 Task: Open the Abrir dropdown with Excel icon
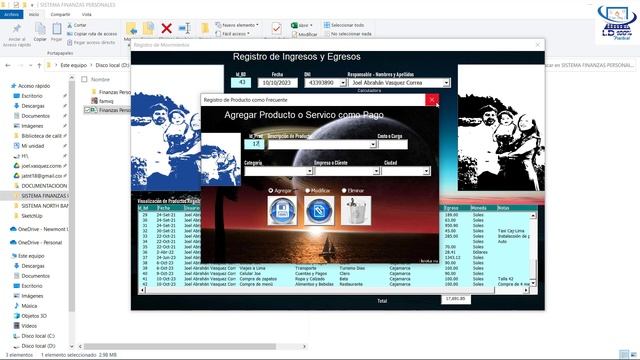302,25
